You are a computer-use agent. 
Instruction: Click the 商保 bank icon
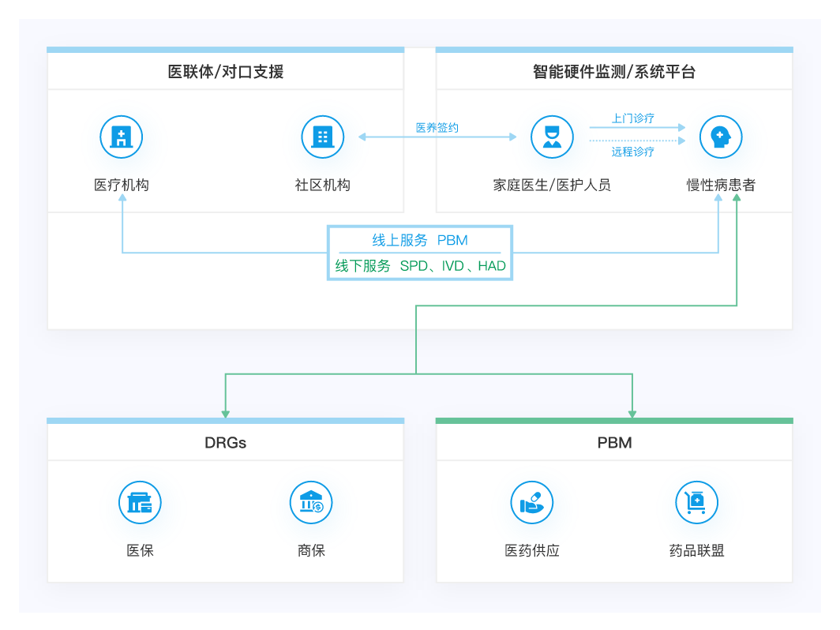point(311,502)
